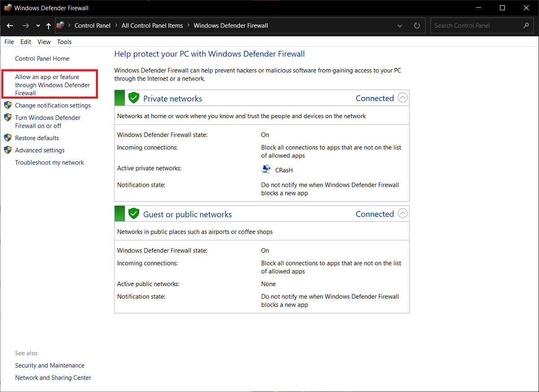The width and height of the screenshot is (539, 392).
Task: Open the address bar locations dropdown
Action: (399, 26)
